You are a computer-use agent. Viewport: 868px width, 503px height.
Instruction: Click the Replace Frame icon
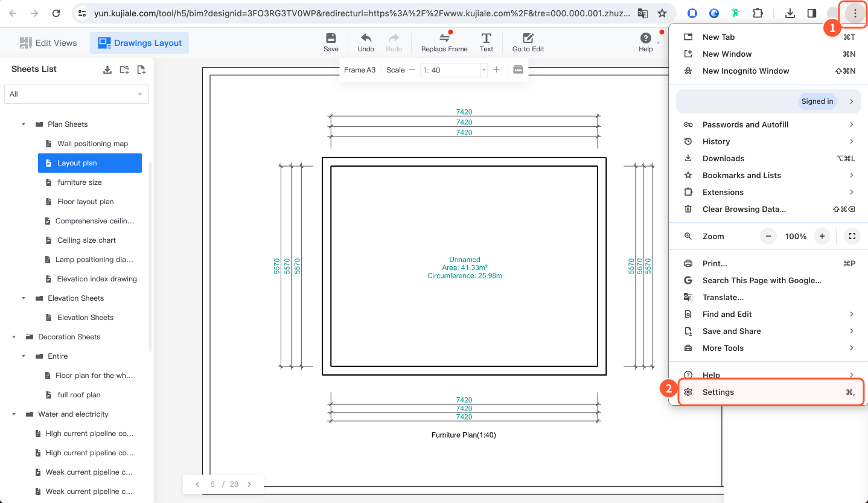pos(444,39)
